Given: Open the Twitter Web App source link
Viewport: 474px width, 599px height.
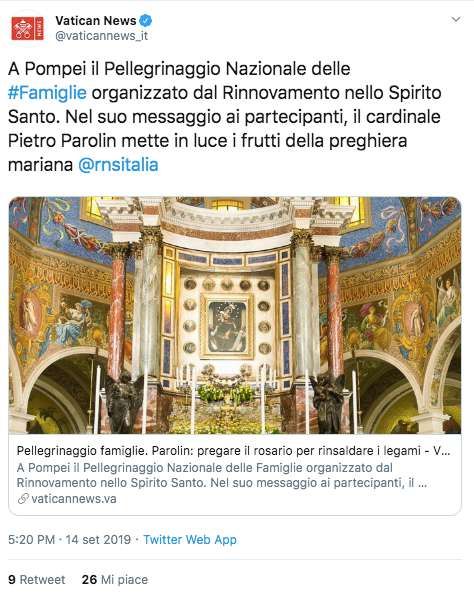Looking at the screenshot, I should [x=190, y=539].
